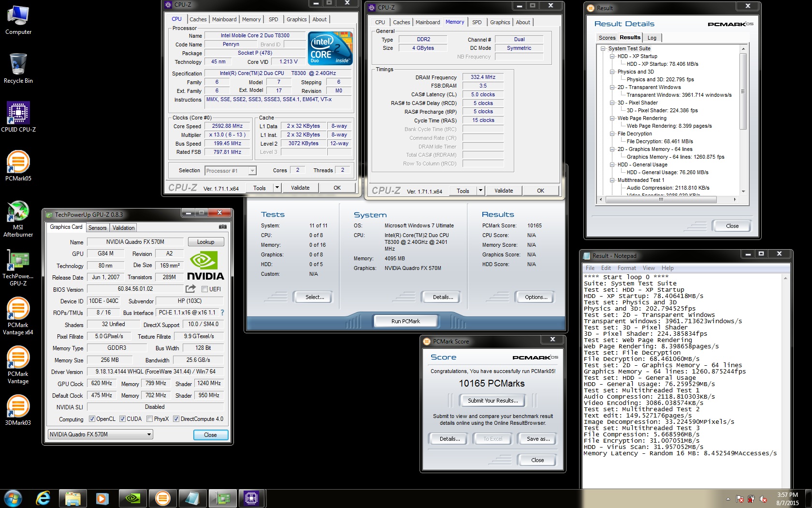Click the BIOS Version field 60.84.56.01.02
Viewport: 812px width, 508px height.
135,289
